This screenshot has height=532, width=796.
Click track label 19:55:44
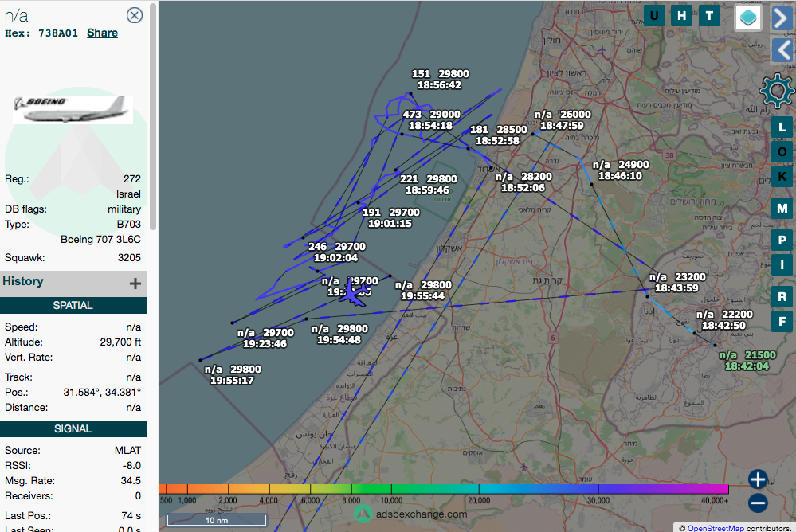pos(423,296)
